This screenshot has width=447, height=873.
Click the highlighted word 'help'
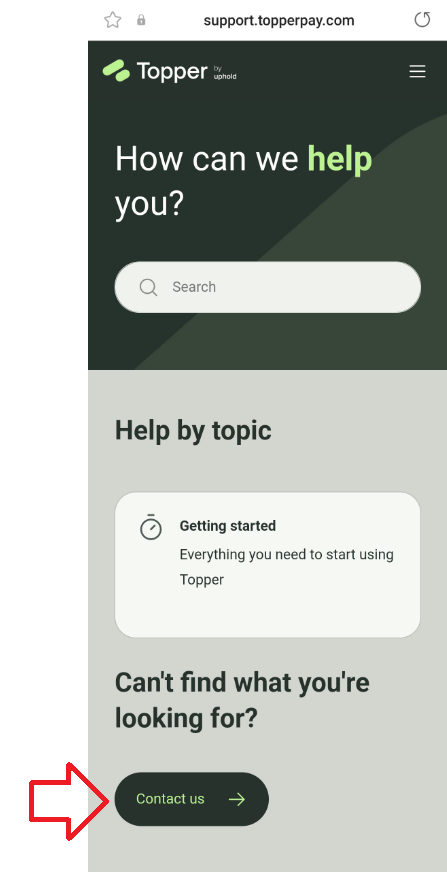pos(340,159)
